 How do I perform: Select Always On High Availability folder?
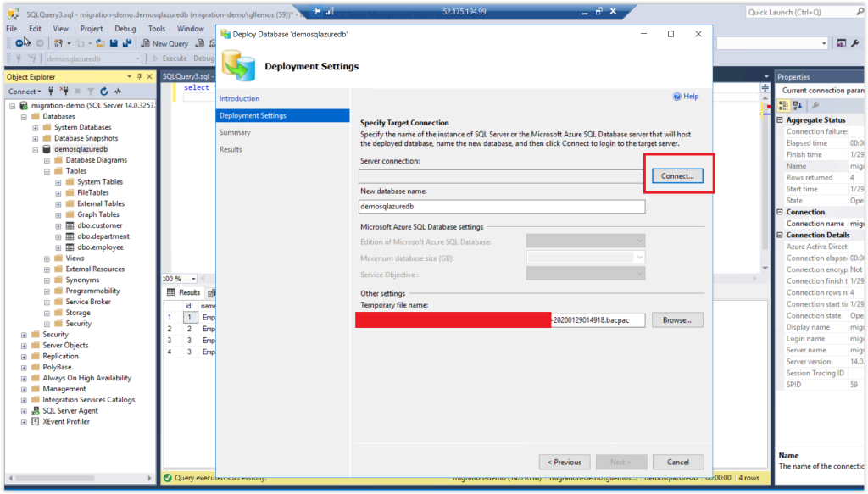pos(87,378)
